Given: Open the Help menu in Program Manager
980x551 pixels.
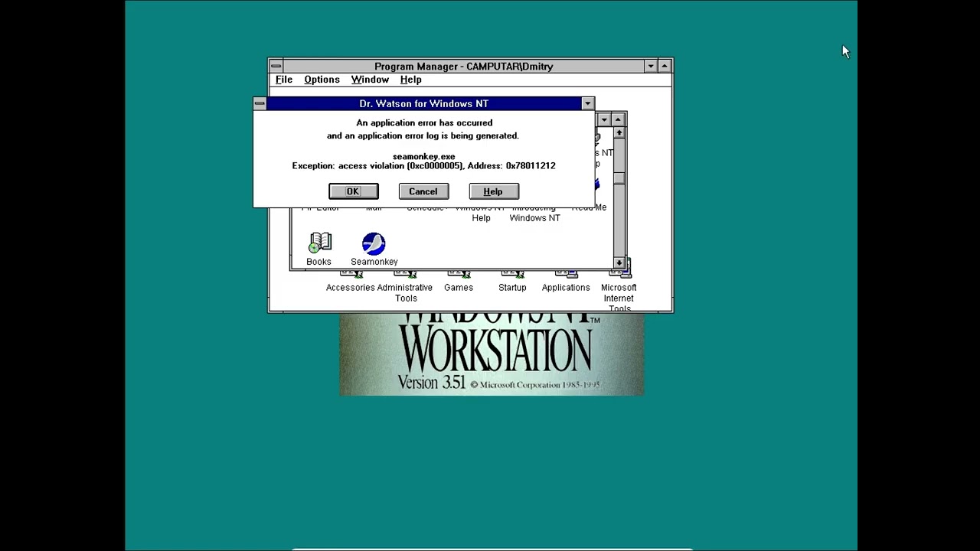Looking at the screenshot, I should point(410,80).
